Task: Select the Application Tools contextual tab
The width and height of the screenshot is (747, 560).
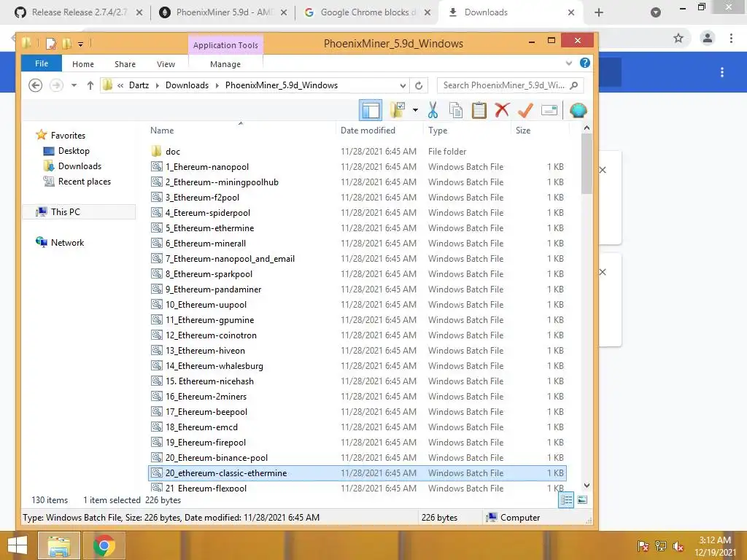Action: pyautogui.click(x=225, y=45)
